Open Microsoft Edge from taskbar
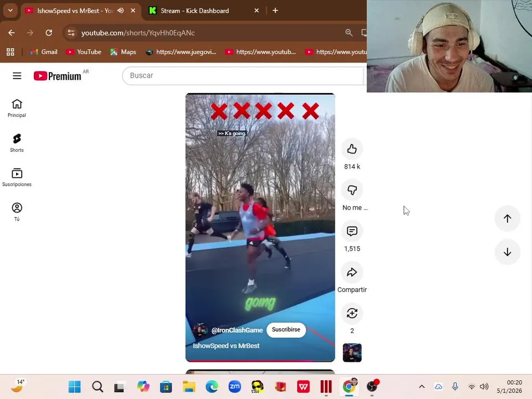The image size is (532, 399). point(212,386)
